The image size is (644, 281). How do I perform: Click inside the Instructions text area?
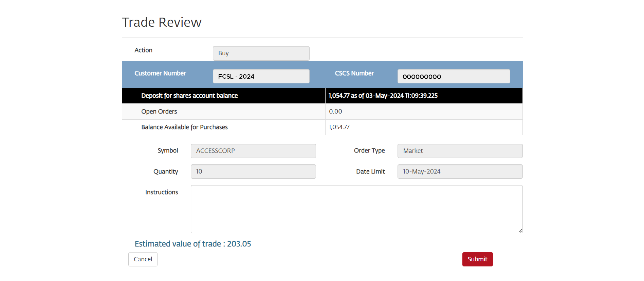[356, 209]
